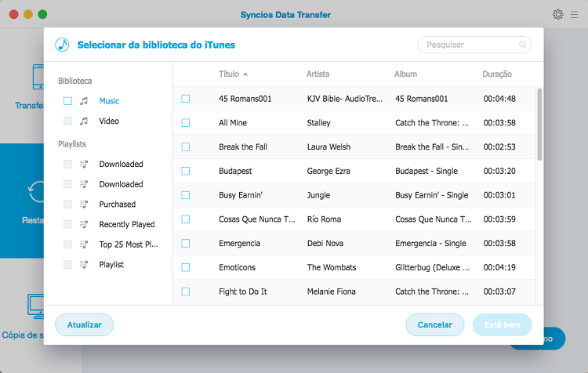588x373 pixels.
Task: Click the artist Laura Welsh
Action: (328, 147)
